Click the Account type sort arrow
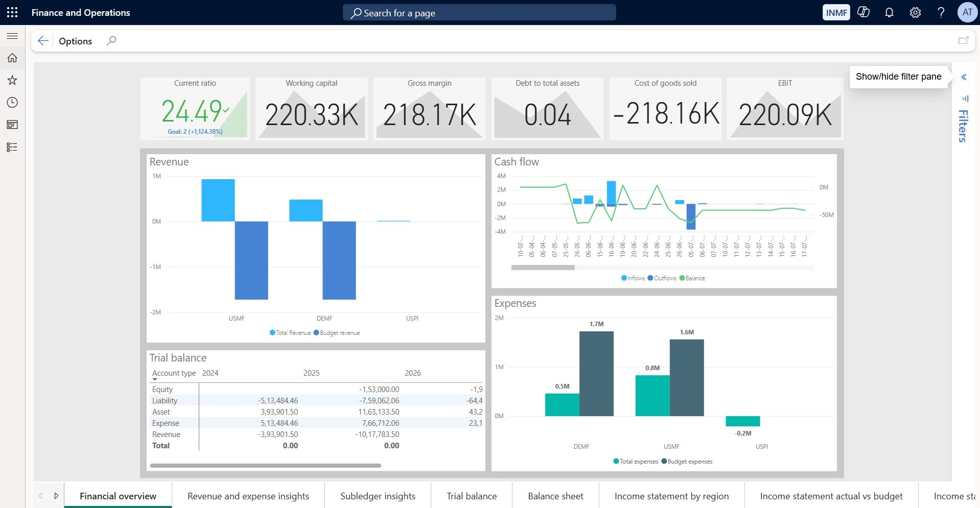 (x=155, y=379)
